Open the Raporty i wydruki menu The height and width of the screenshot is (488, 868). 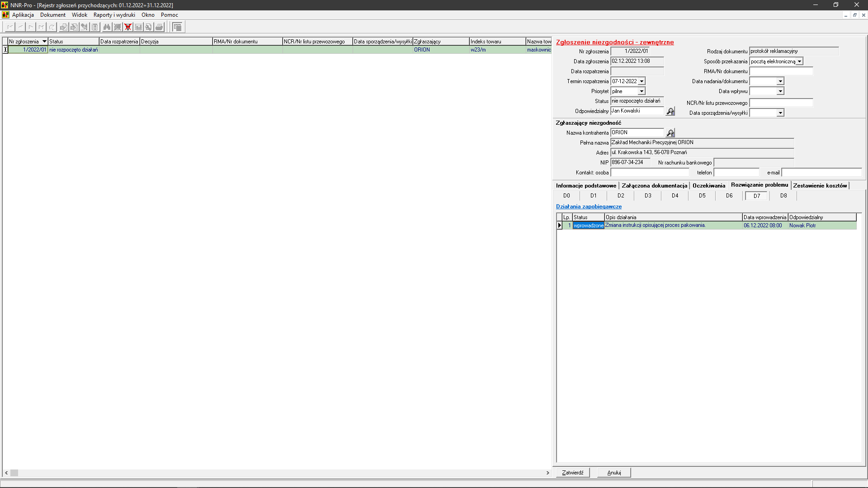(114, 15)
